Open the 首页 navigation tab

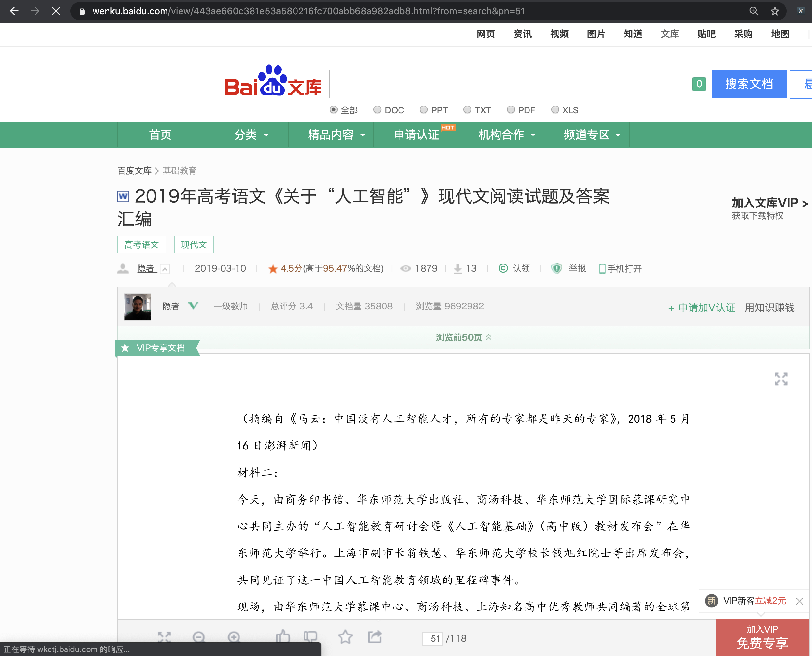coord(160,135)
